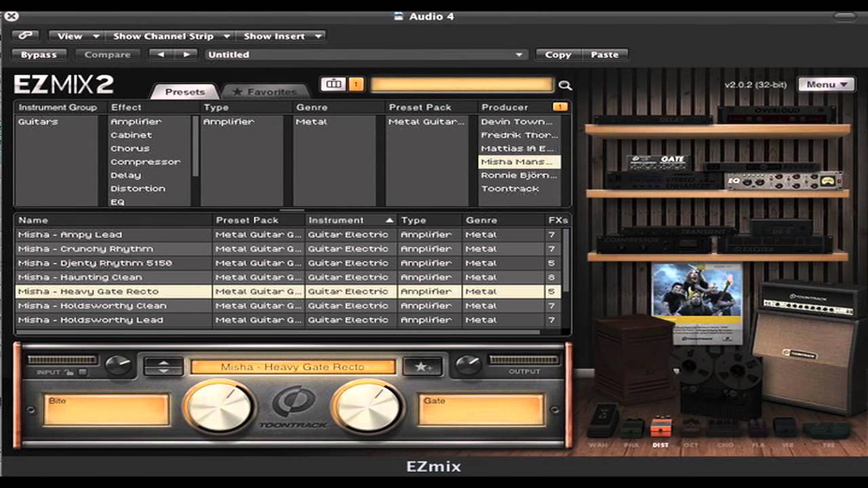Click the Paste button
The width and height of the screenshot is (868, 488).
pos(604,54)
